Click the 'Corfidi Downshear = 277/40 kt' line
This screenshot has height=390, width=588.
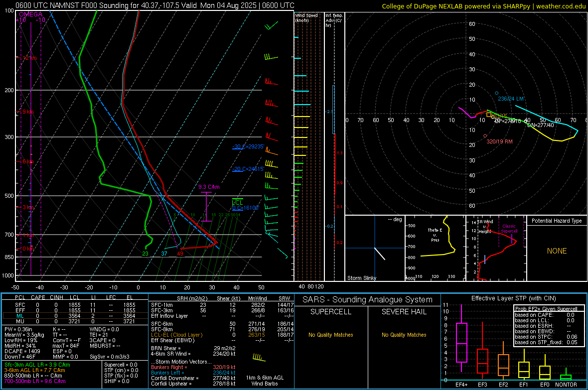pyautogui.click(x=193, y=378)
